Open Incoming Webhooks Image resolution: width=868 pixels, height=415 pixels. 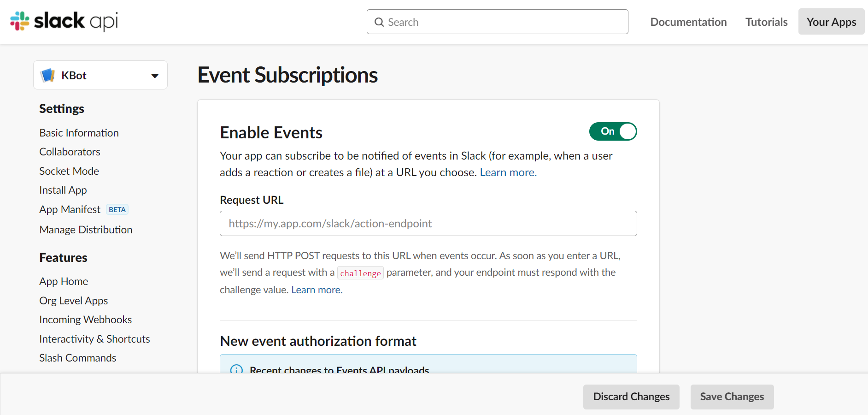[86, 320]
